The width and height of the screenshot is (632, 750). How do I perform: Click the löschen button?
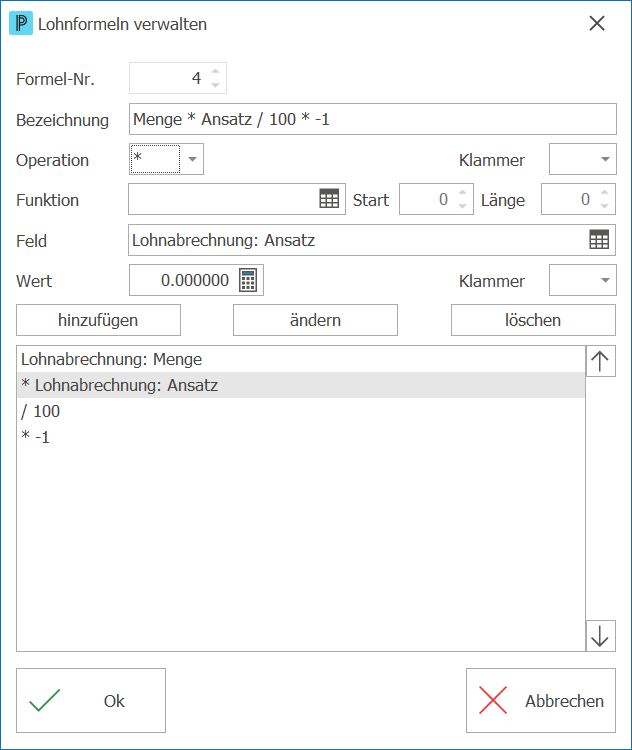coord(533,320)
